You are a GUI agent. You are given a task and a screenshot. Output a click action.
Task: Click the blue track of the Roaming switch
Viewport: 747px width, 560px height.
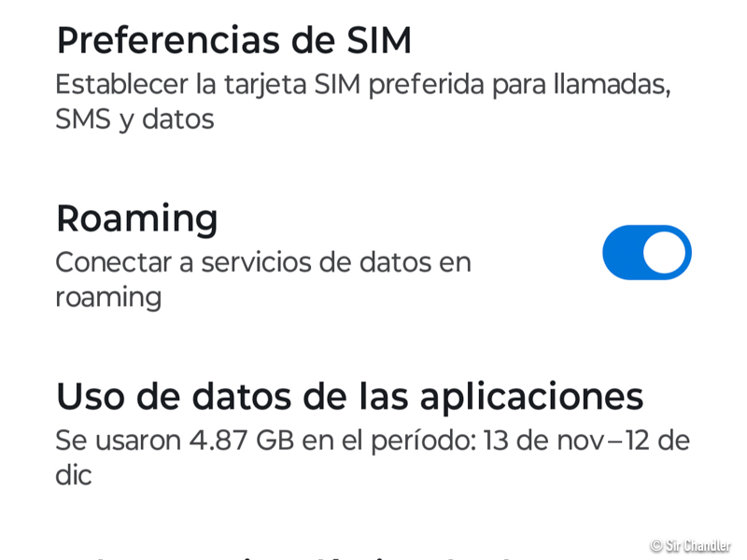621,253
